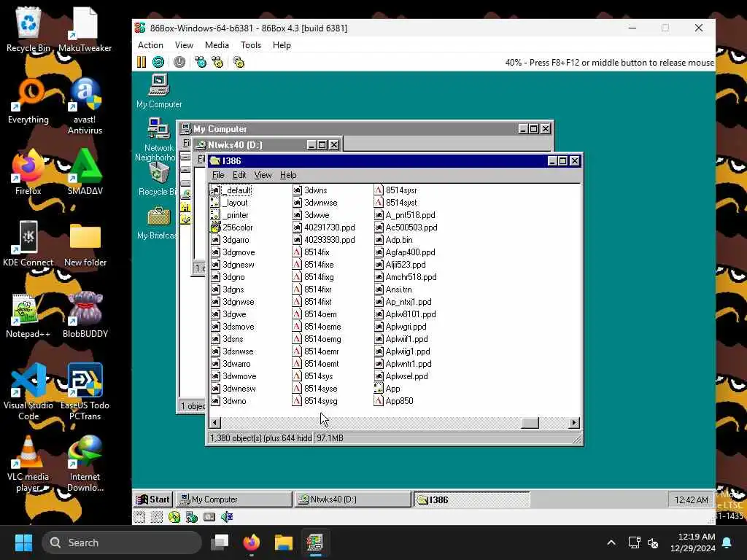Select the KDE Connect desktop shortcut
The height and width of the screenshot is (560, 747).
(x=28, y=244)
